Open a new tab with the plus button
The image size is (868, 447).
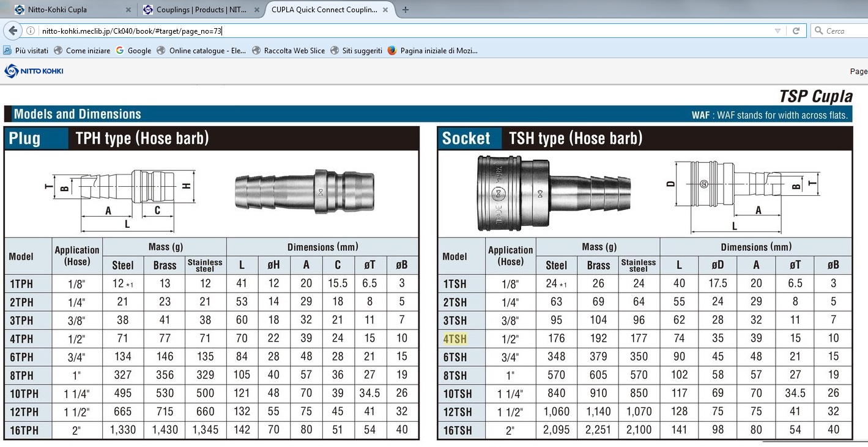(x=406, y=9)
